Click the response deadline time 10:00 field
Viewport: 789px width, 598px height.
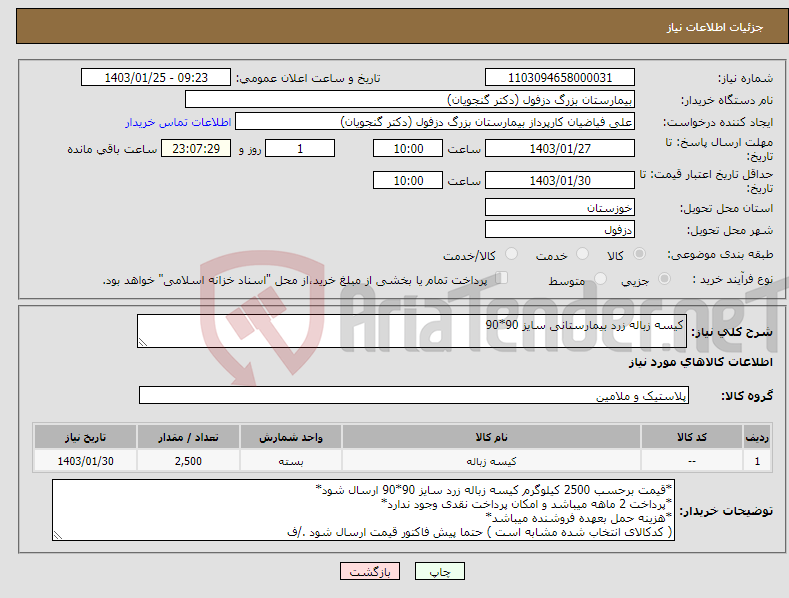408,148
